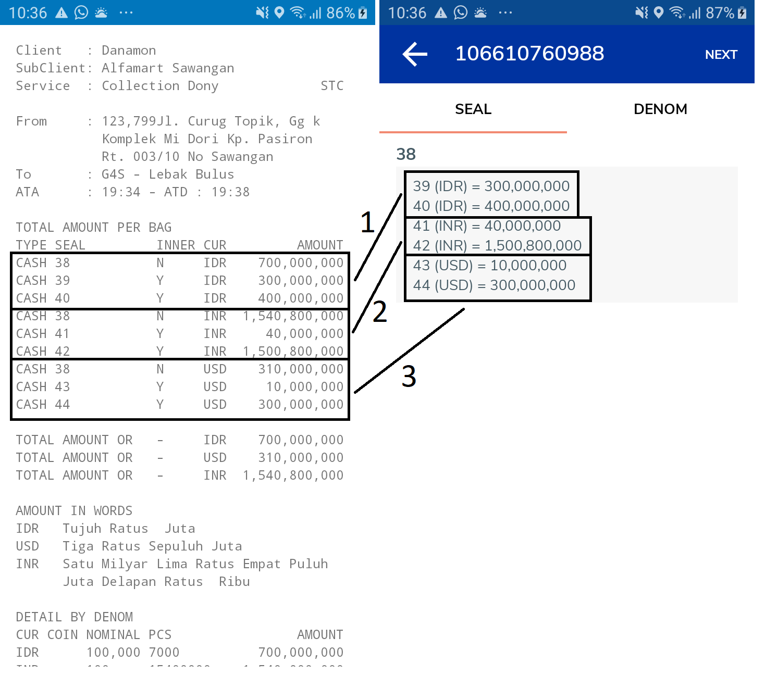765x700 pixels.
Task: Tap TOTAL AMOUNT OR USD 310,000,000 line
Action: (x=180, y=458)
